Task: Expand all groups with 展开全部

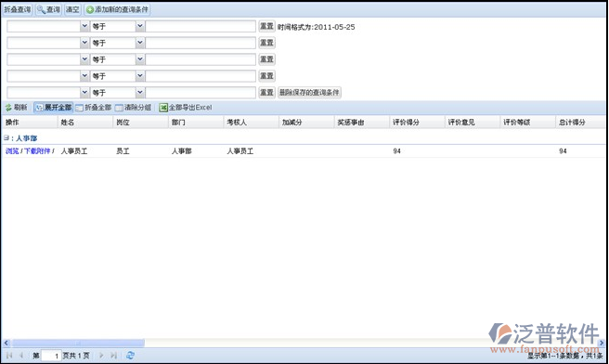Action: tap(53, 107)
